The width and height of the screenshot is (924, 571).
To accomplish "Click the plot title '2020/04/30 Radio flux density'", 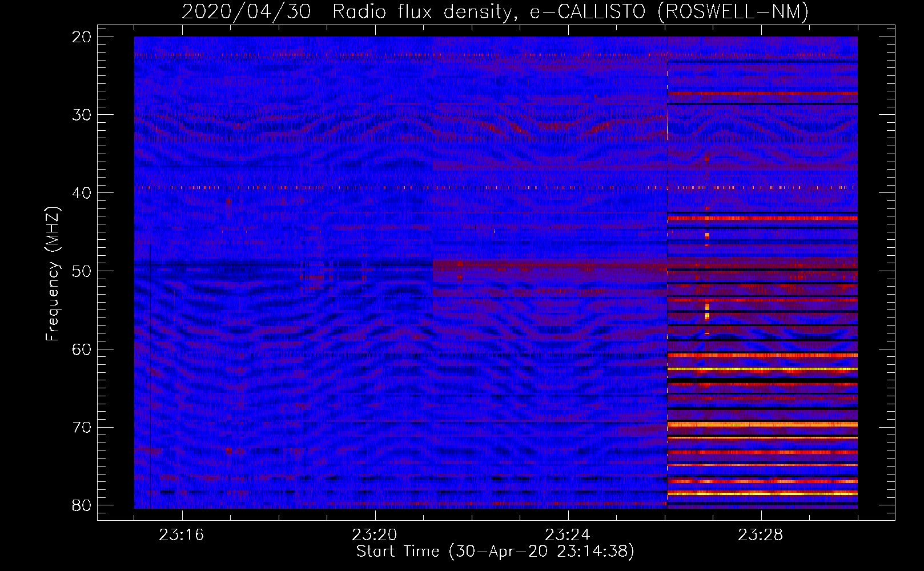I will coord(347,11).
